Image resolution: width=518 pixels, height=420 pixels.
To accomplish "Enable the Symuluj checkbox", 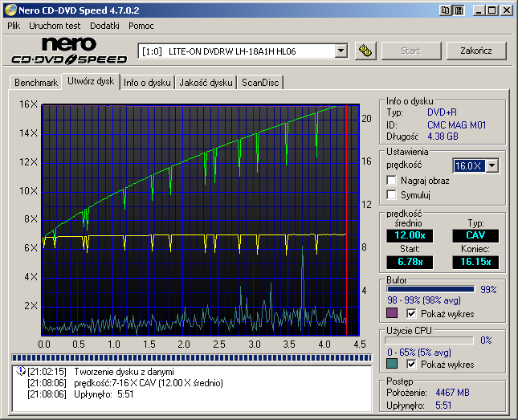I will click(x=391, y=194).
